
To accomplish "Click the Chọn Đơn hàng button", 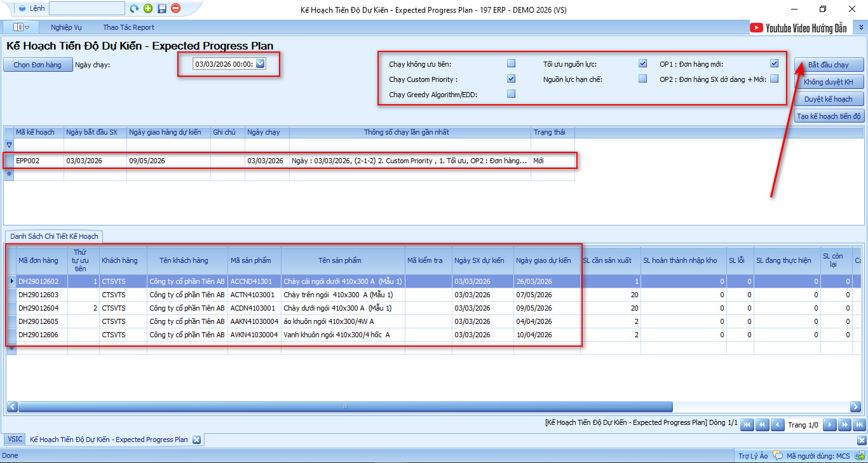I will 37,65.
